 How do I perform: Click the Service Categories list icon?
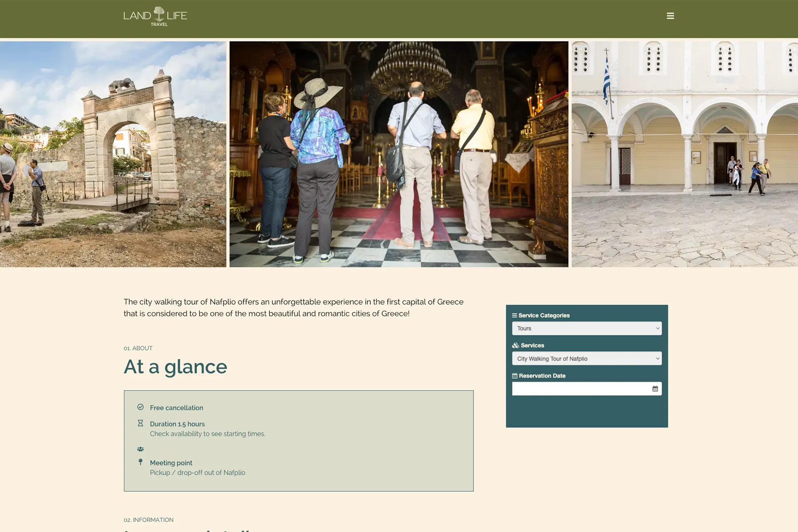515,315
